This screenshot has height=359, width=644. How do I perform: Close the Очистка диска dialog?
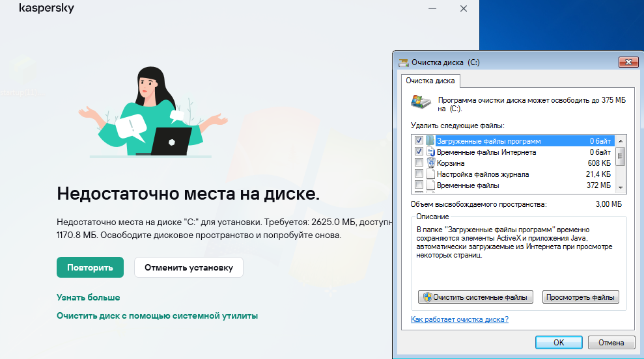pos(628,62)
